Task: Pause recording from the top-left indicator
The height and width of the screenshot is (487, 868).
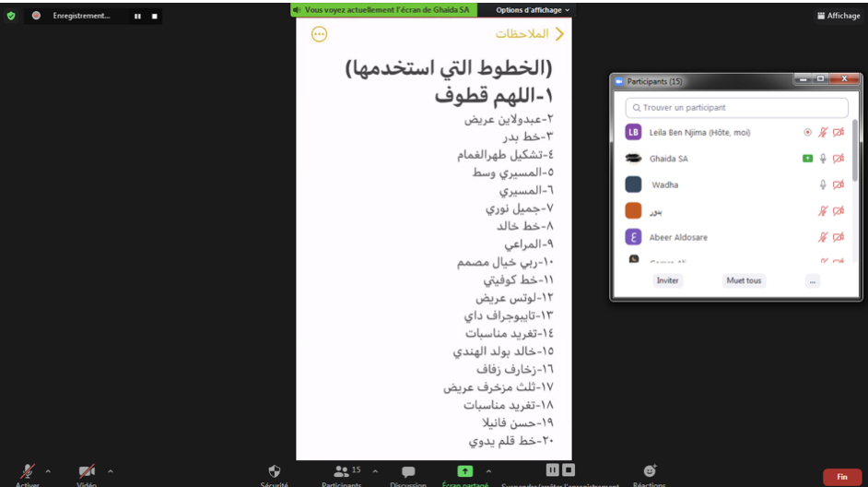Action: (137, 16)
